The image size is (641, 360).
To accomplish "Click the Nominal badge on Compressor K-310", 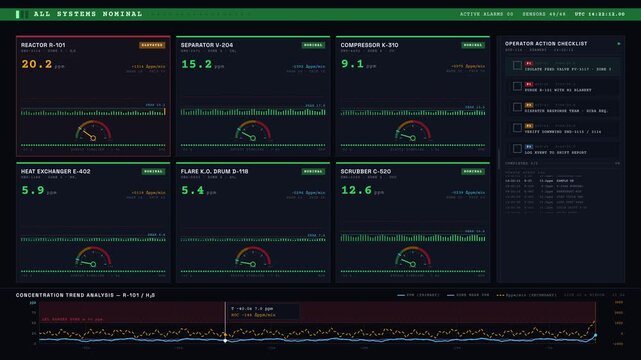I will (473, 45).
